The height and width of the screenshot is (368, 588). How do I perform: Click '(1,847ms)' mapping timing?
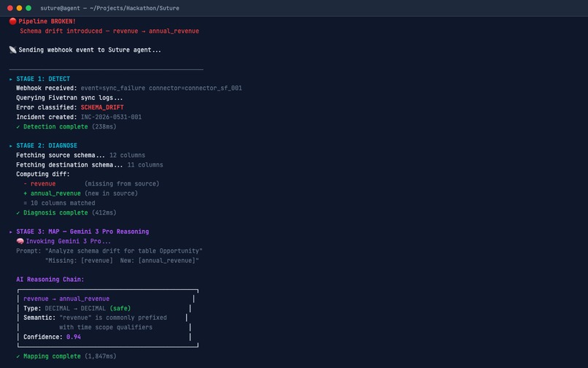[x=101, y=356]
